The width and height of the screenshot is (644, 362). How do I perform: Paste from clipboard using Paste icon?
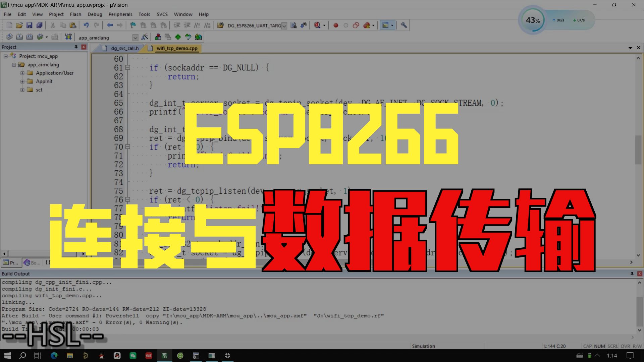pos(73,25)
